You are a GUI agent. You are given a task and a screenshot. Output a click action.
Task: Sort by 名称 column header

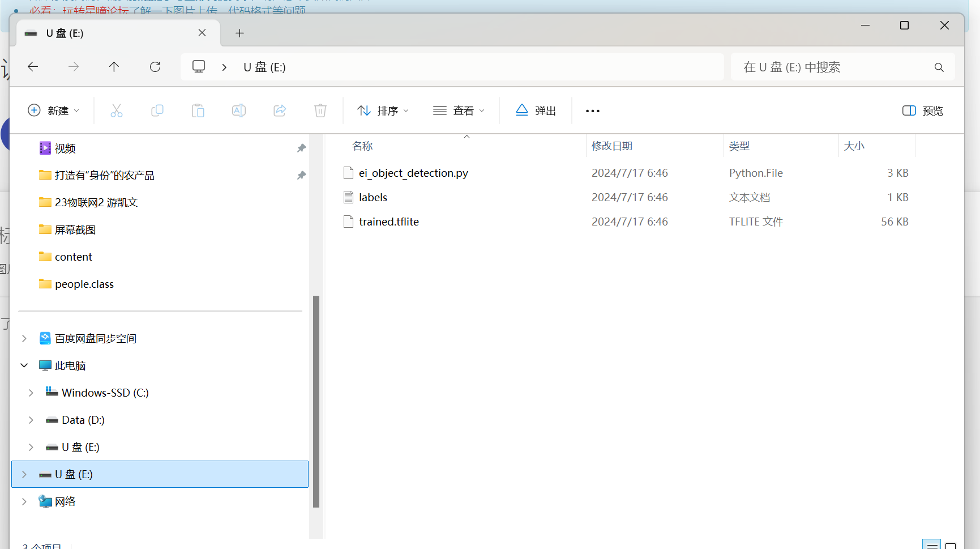coord(362,146)
